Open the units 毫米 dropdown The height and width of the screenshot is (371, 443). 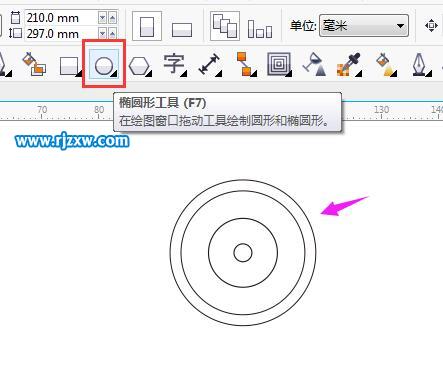[x=364, y=26]
